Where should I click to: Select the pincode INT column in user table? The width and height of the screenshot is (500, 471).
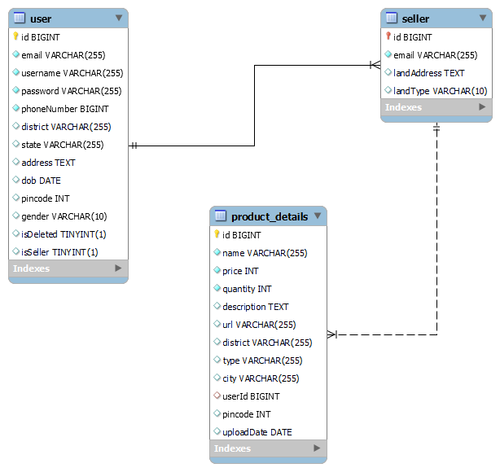point(45,199)
